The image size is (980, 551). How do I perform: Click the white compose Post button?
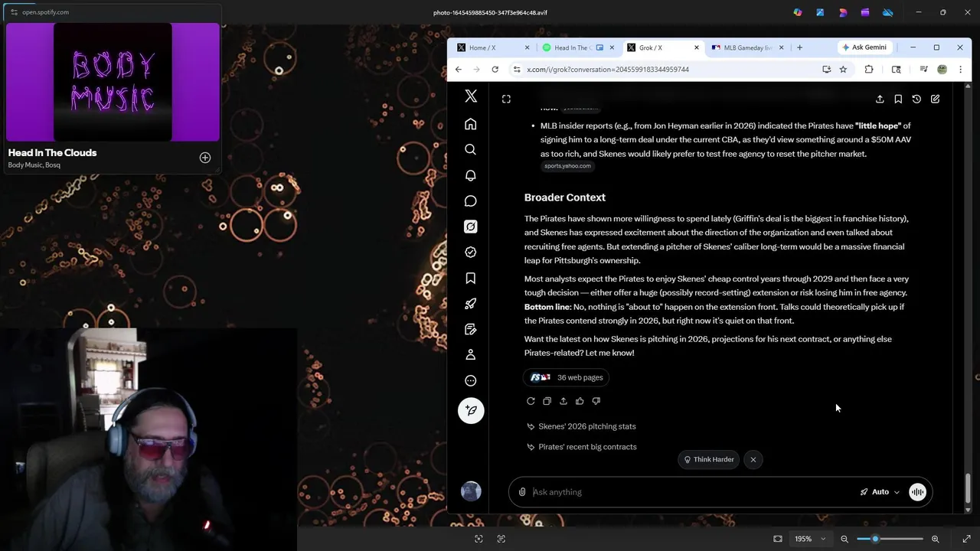[x=471, y=410]
